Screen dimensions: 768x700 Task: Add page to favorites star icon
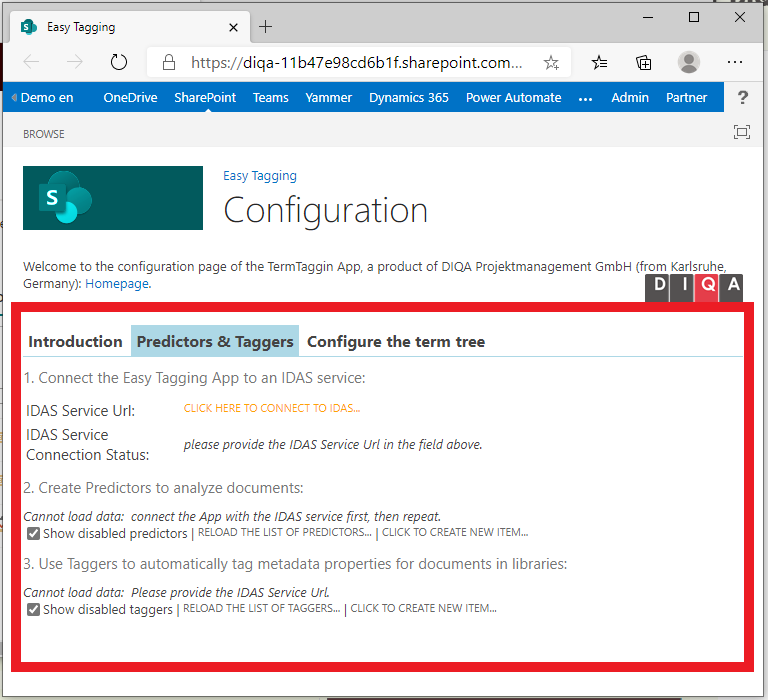pos(551,62)
